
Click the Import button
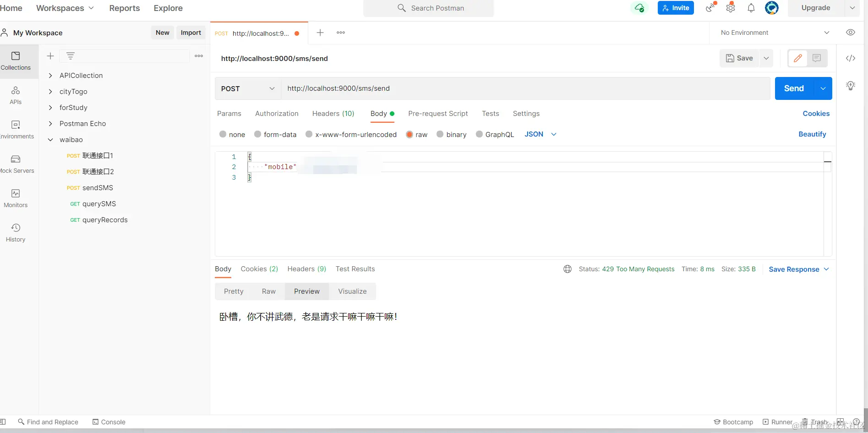pyautogui.click(x=191, y=33)
